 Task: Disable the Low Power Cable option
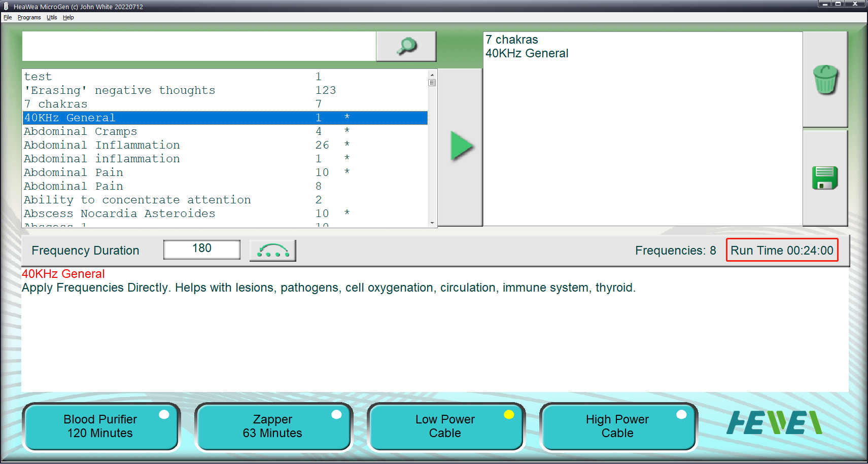(x=445, y=426)
